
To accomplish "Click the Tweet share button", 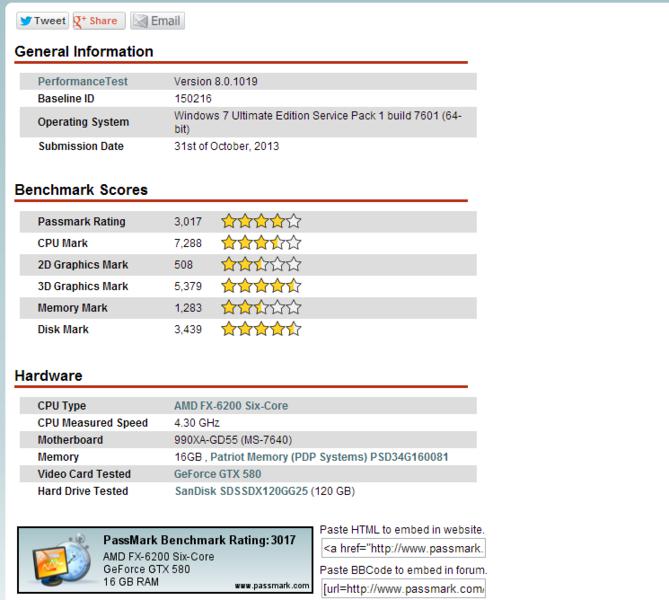I will 42,20.
